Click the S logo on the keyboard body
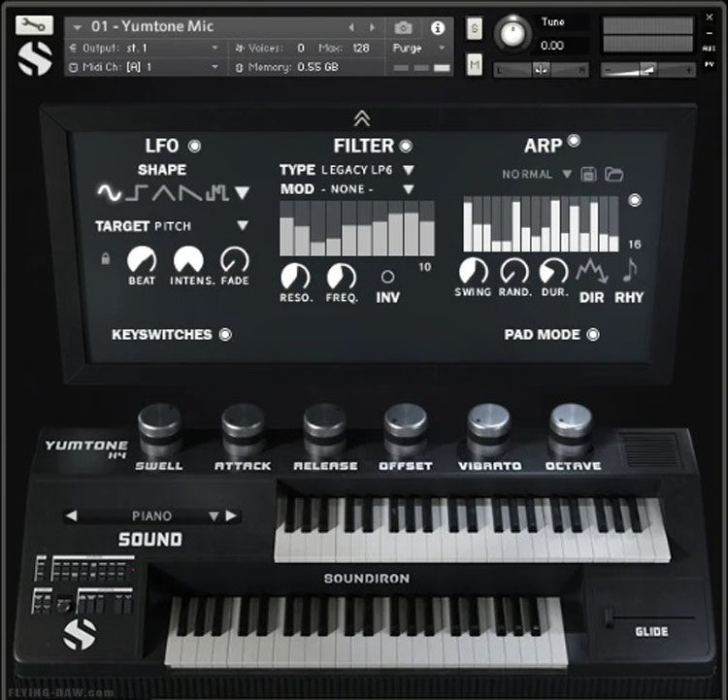This screenshot has height=700, width=728. pyautogui.click(x=80, y=634)
